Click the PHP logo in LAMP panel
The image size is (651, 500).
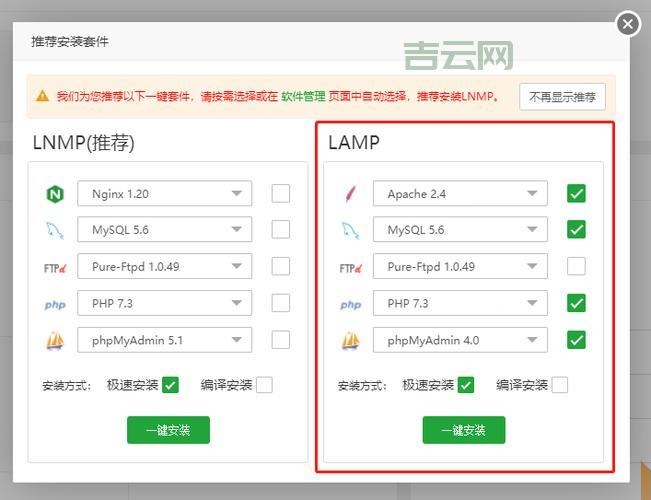[350, 305]
